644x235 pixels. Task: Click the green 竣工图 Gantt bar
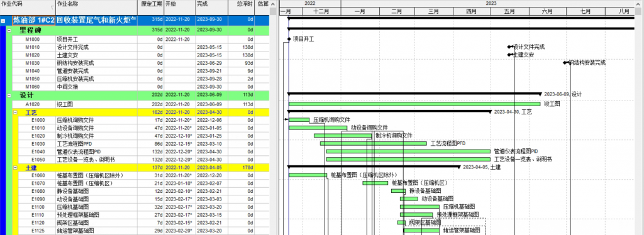point(414,104)
